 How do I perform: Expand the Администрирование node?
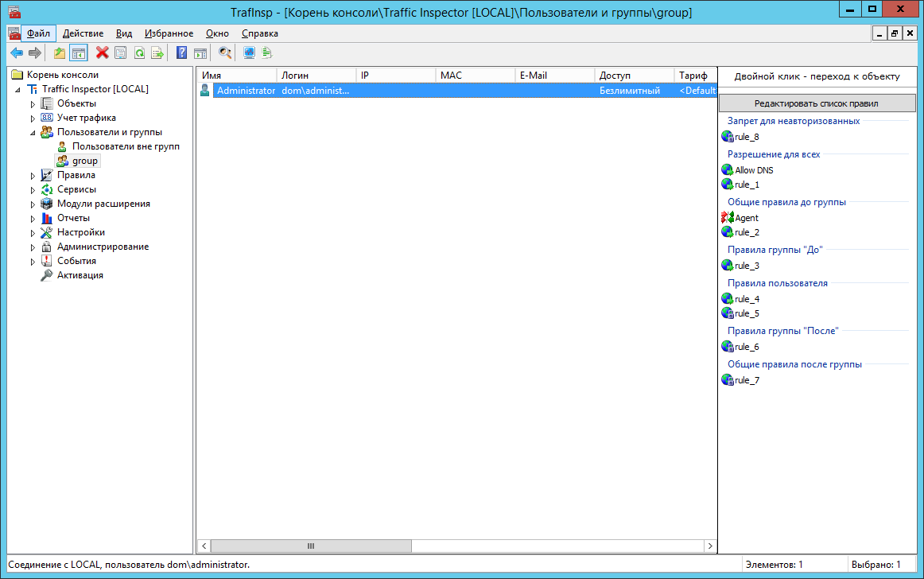(33, 247)
